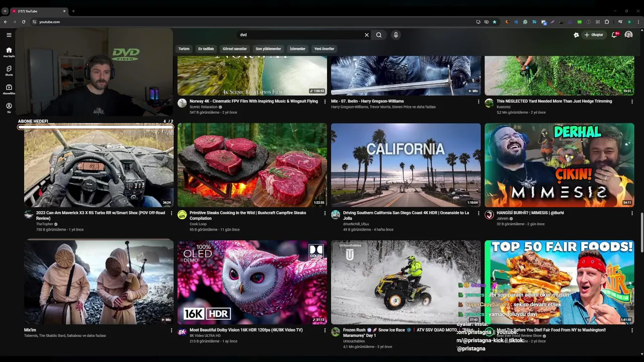644x362 pixels.
Task: Start voice search with the microphone icon
Action: pos(396,35)
